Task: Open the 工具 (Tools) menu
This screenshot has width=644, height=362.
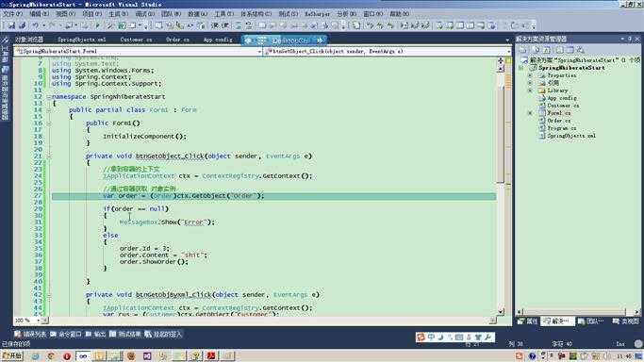Action: coord(223,14)
